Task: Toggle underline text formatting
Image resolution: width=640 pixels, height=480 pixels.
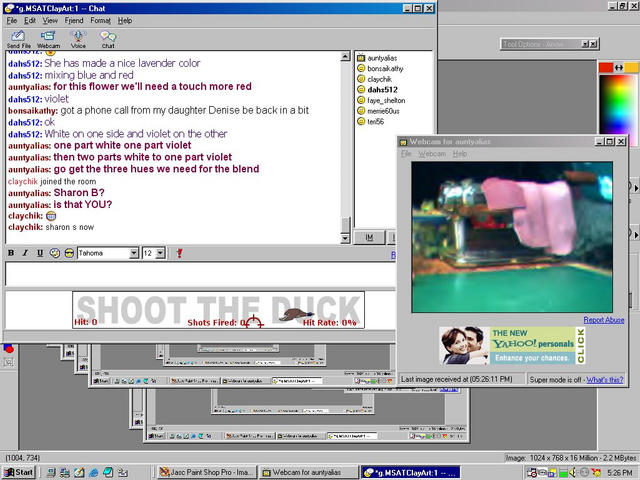Action: pos(40,253)
